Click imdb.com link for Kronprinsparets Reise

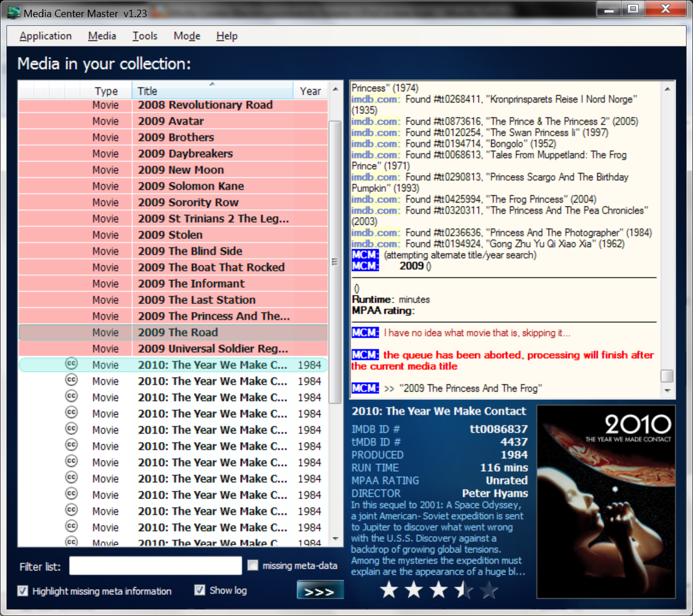pyautogui.click(x=375, y=99)
